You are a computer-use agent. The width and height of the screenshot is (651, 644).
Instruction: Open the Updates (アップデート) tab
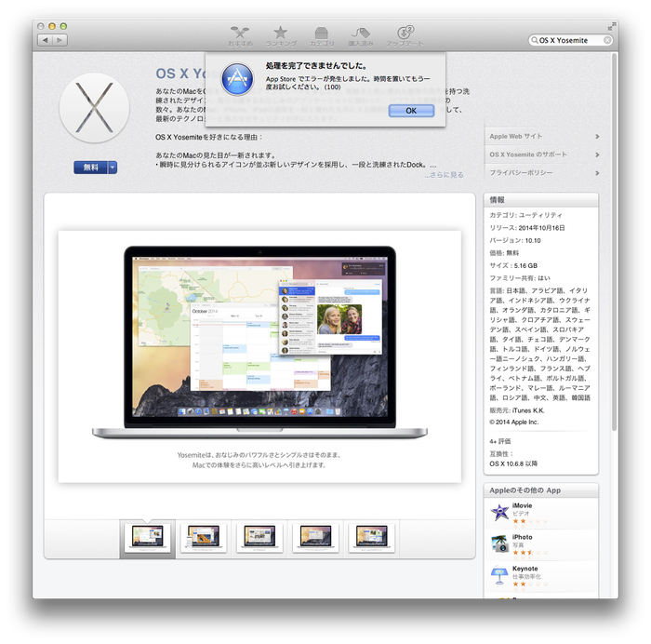(405, 36)
